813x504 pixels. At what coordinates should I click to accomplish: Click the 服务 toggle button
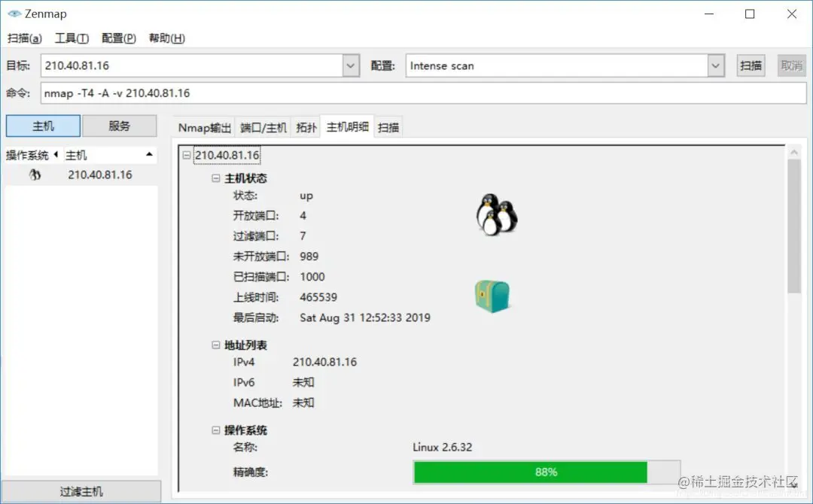tap(119, 126)
